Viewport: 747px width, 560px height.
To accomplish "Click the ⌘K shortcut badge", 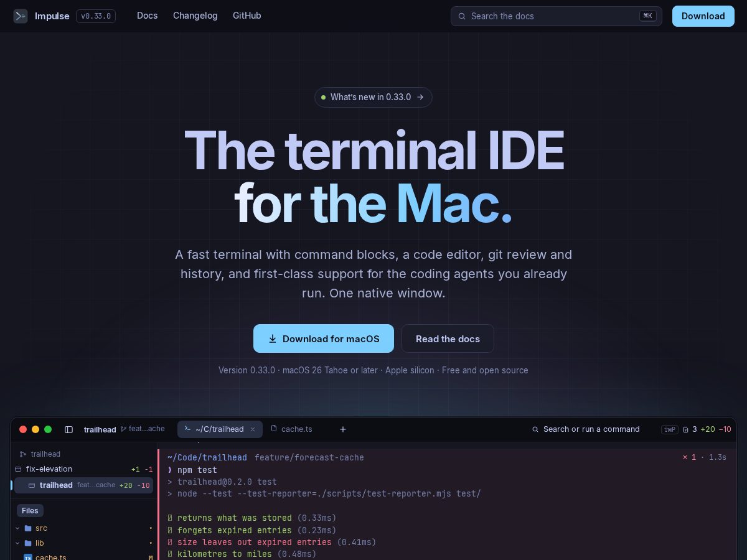I will 647,16.
